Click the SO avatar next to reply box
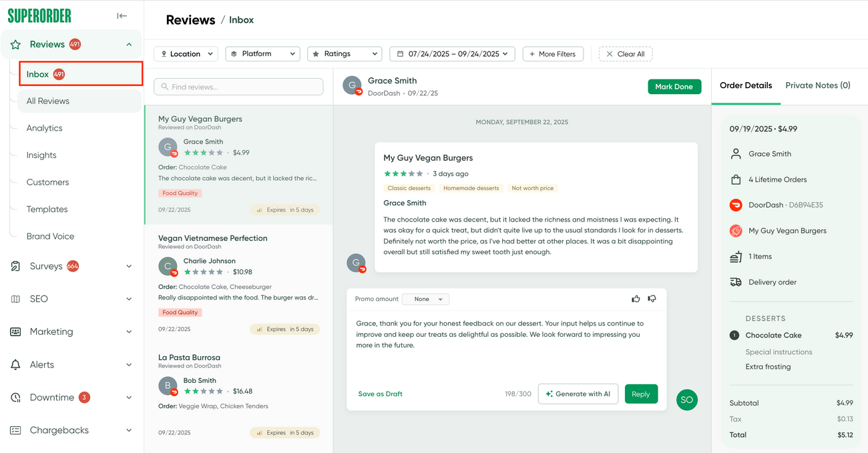868x453 pixels. 686,400
